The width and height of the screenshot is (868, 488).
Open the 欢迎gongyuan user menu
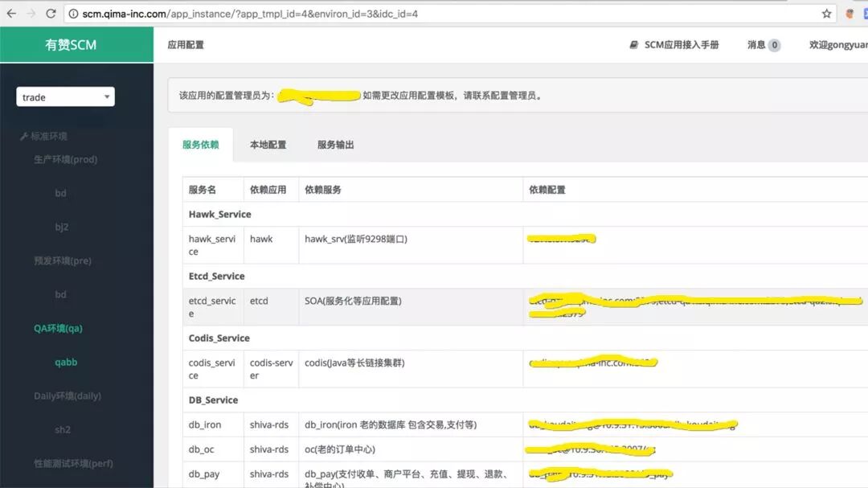click(838, 45)
